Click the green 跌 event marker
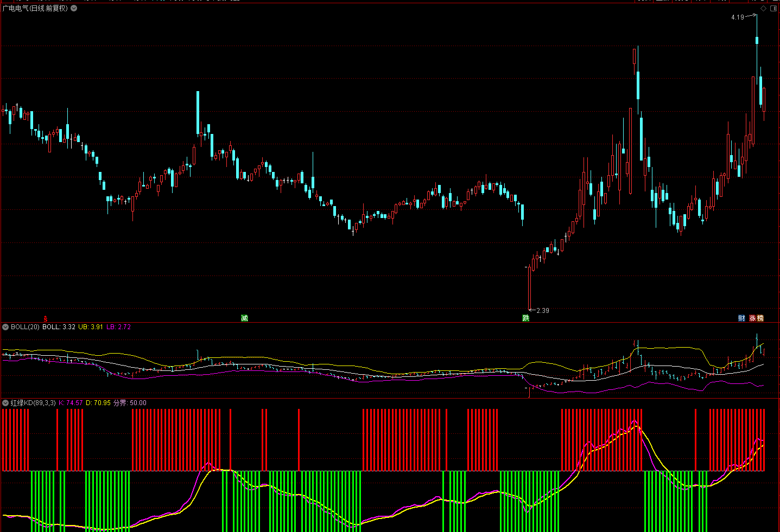 (526, 318)
